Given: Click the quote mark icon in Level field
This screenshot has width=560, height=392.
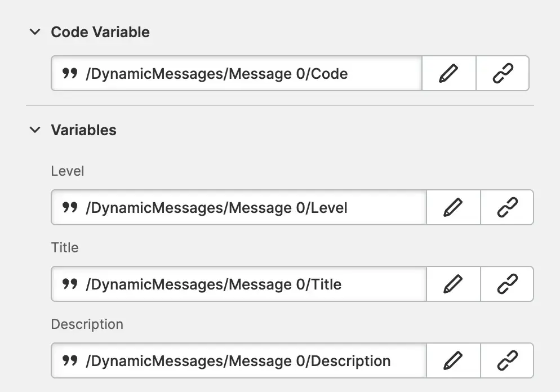Looking at the screenshot, I should coord(70,207).
